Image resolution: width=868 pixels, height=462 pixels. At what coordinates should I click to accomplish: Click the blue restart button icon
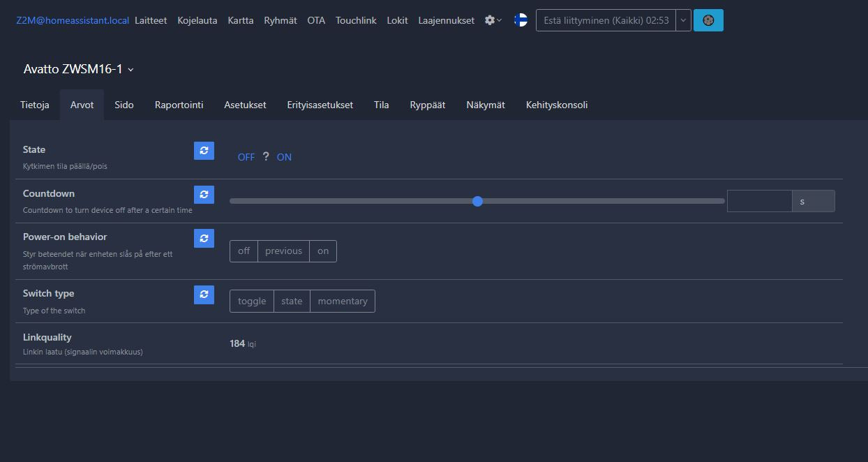(x=708, y=20)
